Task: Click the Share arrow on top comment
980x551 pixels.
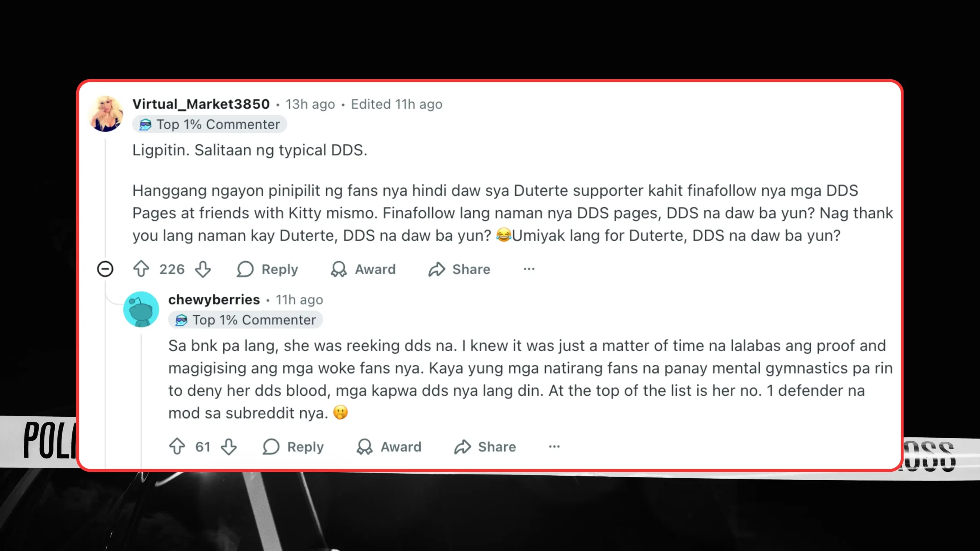Action: (437, 269)
